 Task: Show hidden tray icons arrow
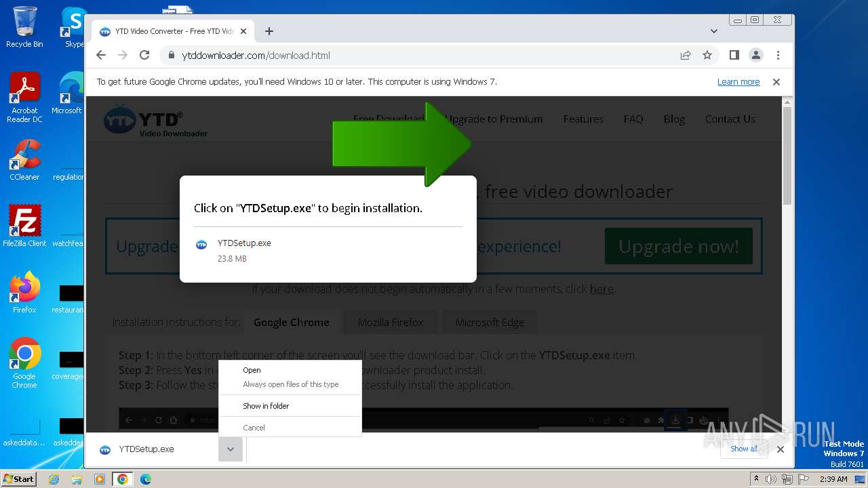click(x=756, y=479)
